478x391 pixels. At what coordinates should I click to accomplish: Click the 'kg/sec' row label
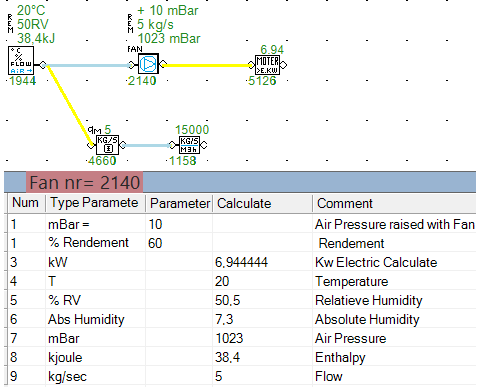point(67,377)
